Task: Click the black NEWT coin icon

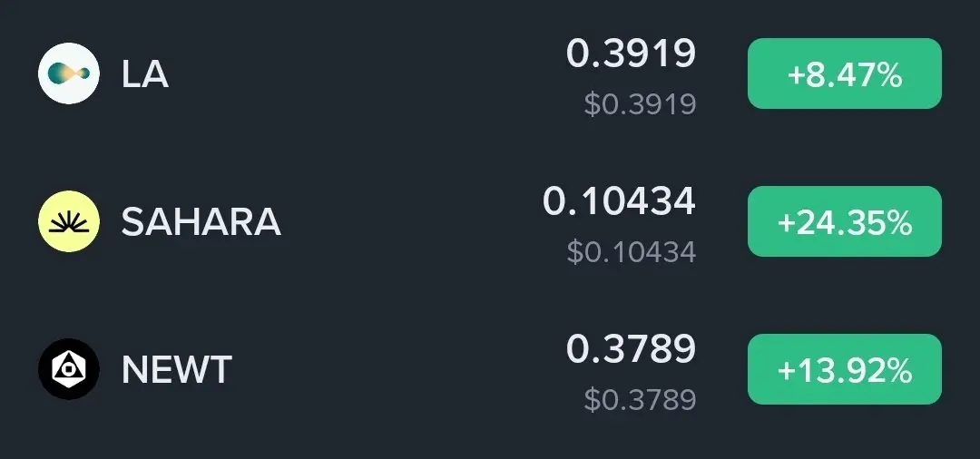Action: (x=69, y=369)
